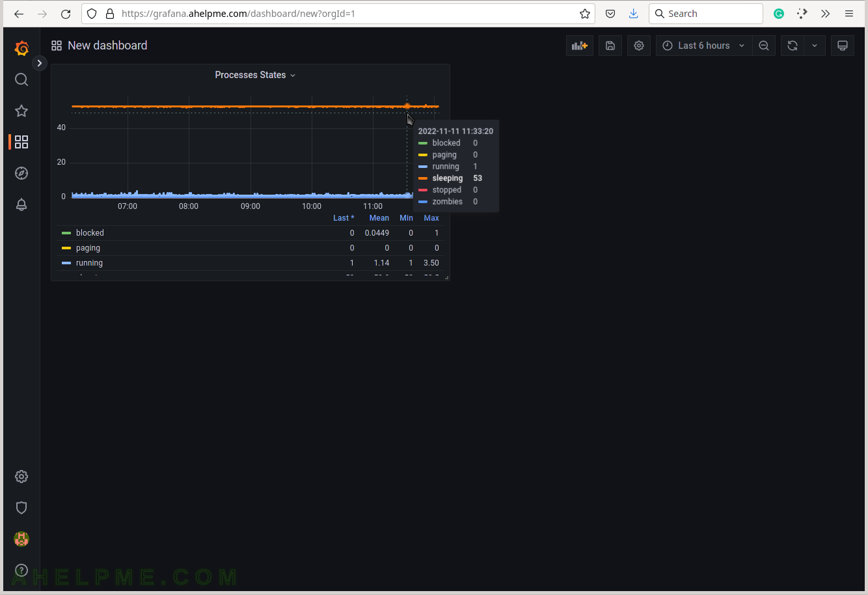Open the Alerting bell icon

[21, 204]
